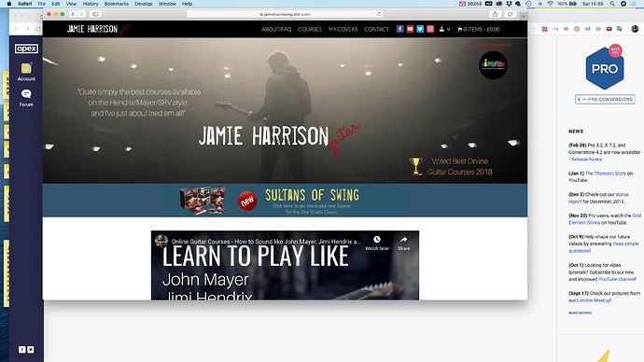Screen dimensions: 644x362
Task: Click back arrow in the background browser
Action: click(x=17, y=29)
